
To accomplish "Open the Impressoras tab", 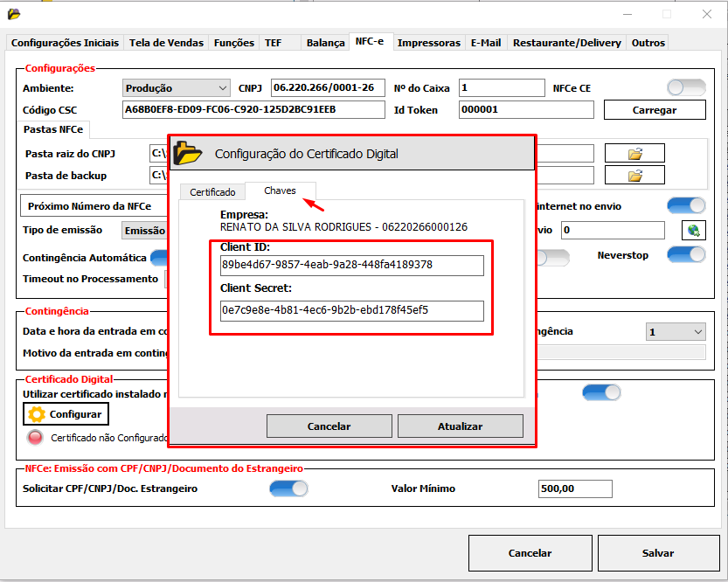I will tap(428, 43).
